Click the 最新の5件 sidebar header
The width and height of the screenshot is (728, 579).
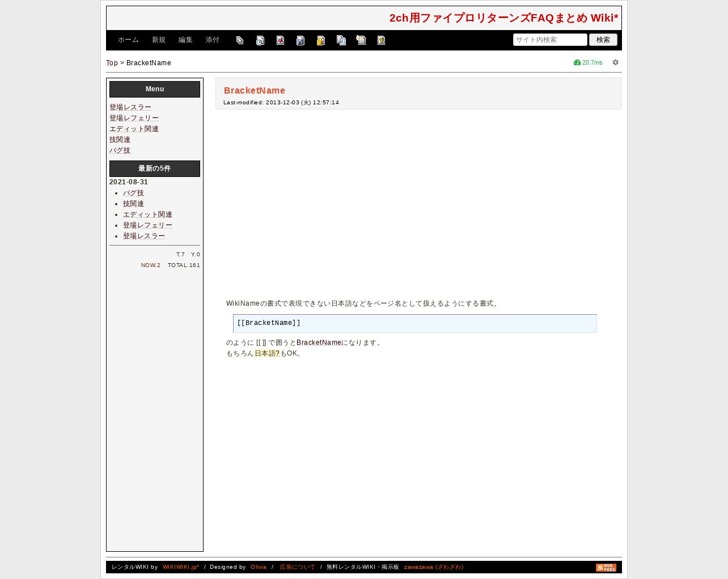tap(155, 168)
